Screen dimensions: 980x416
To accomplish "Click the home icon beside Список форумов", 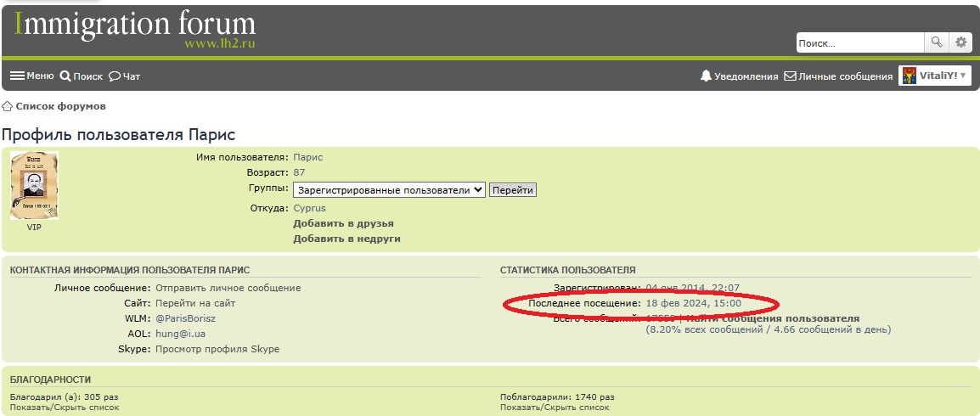I will [x=8, y=106].
